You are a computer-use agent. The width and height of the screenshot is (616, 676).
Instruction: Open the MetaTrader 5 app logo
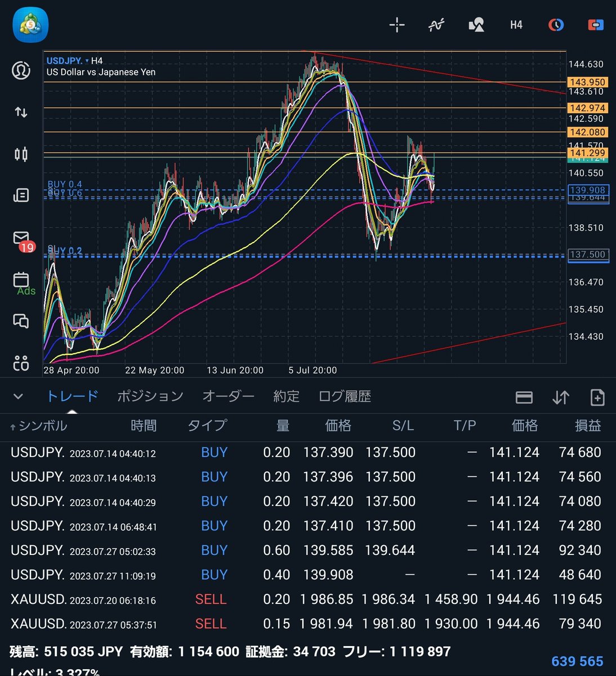point(30,25)
